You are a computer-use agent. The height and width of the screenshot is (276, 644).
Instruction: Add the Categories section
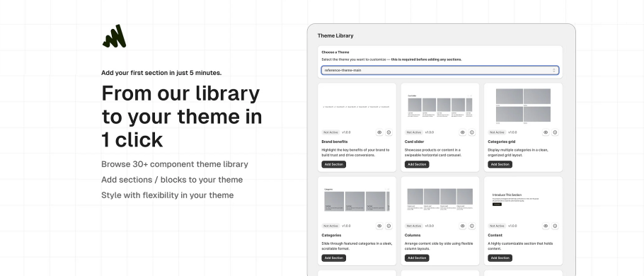pos(333,258)
